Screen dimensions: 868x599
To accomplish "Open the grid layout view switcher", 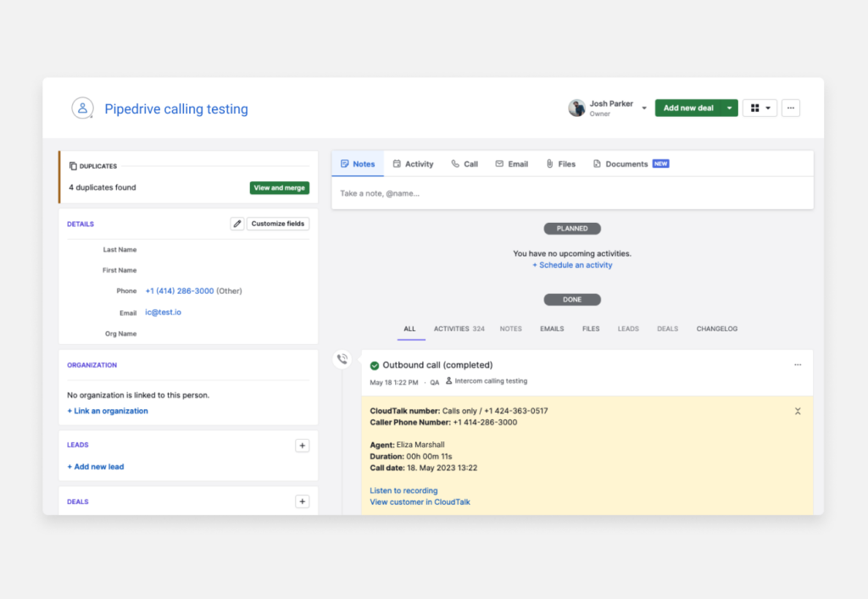I will [x=760, y=108].
